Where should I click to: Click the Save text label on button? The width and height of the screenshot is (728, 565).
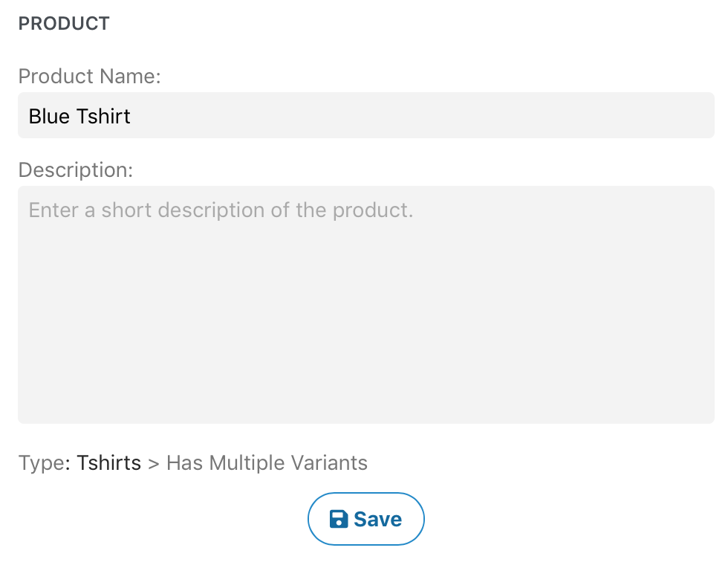coord(377,519)
